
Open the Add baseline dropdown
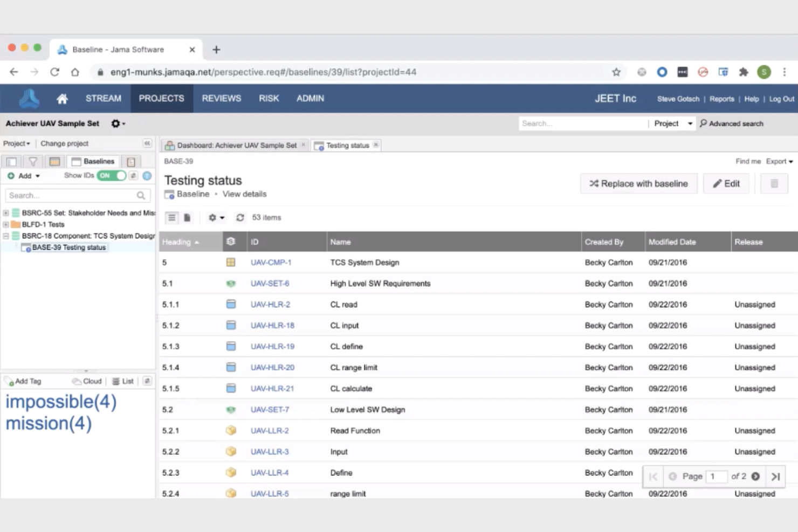click(x=24, y=176)
